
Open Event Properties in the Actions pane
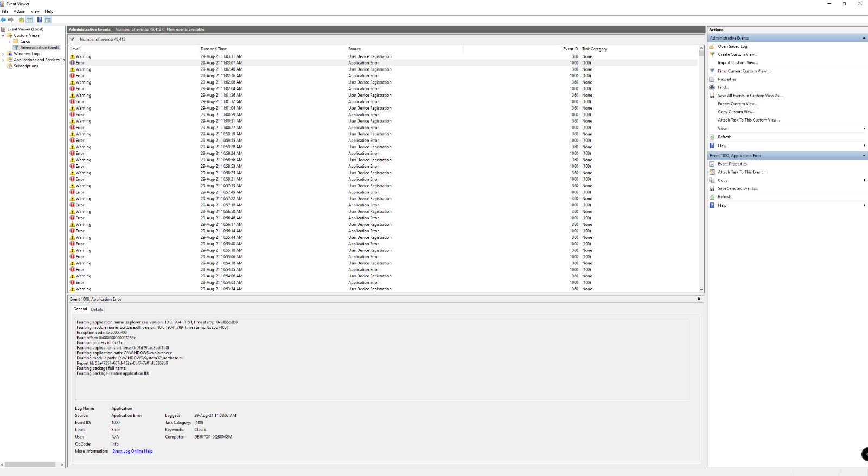(x=732, y=164)
